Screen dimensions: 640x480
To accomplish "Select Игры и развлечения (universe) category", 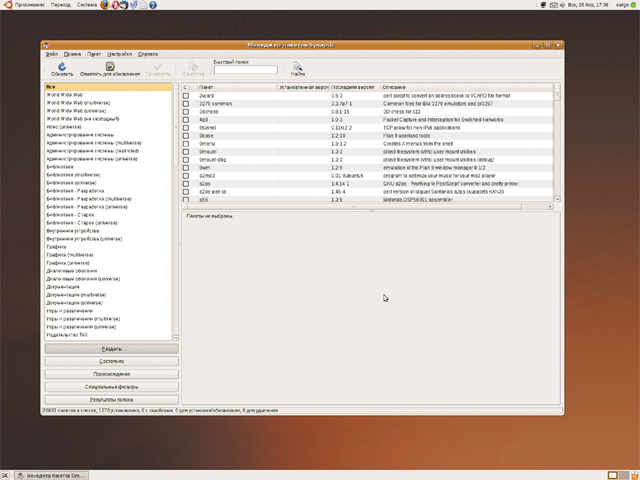I will click(108, 327).
